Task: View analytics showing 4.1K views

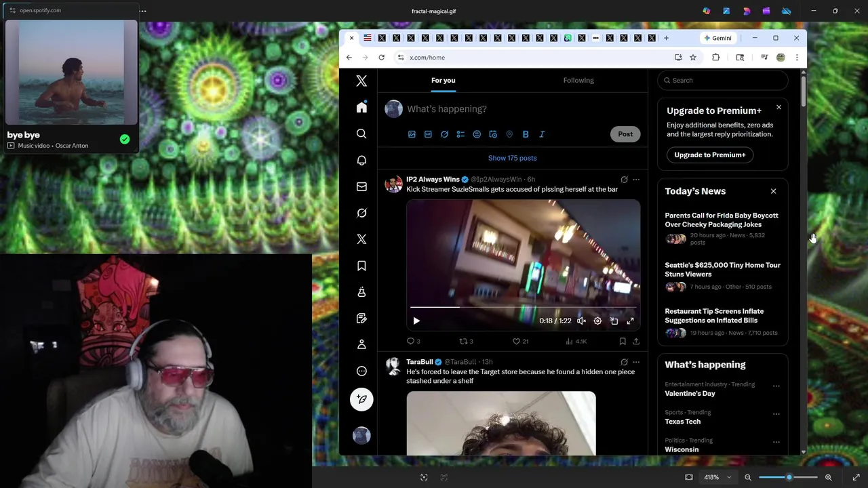Action: (x=576, y=342)
